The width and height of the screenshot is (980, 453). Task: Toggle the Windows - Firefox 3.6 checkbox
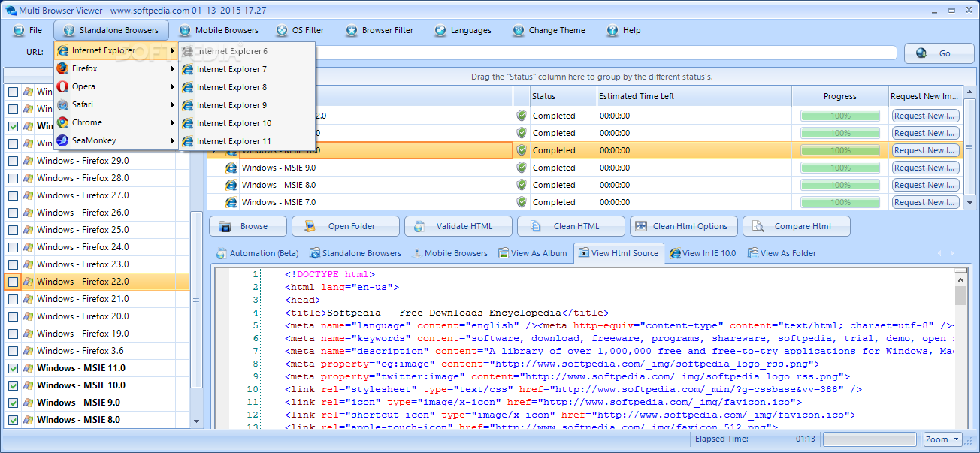(13, 351)
